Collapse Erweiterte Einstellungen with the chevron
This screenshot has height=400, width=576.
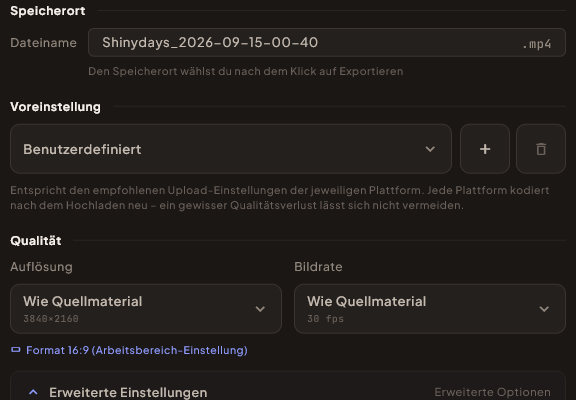[x=33, y=392]
